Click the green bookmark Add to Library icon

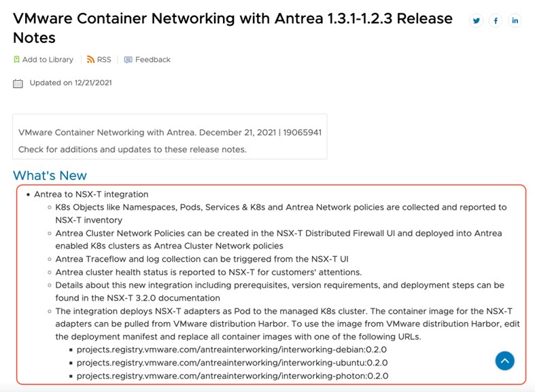[17, 60]
